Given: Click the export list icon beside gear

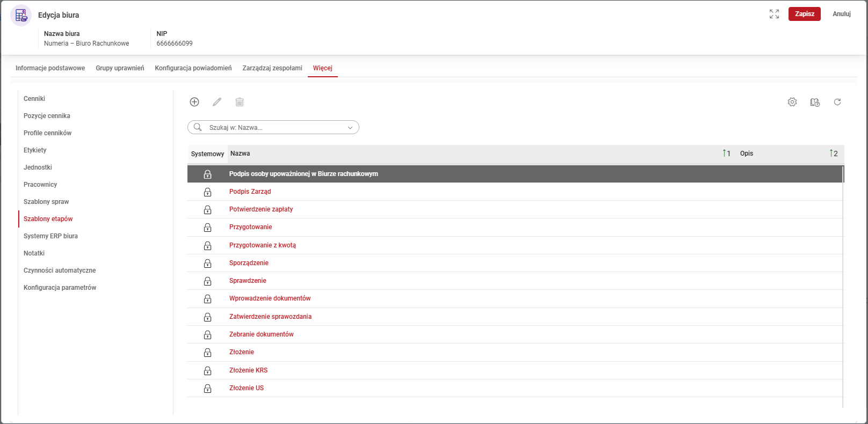Looking at the screenshot, I should tap(815, 102).
